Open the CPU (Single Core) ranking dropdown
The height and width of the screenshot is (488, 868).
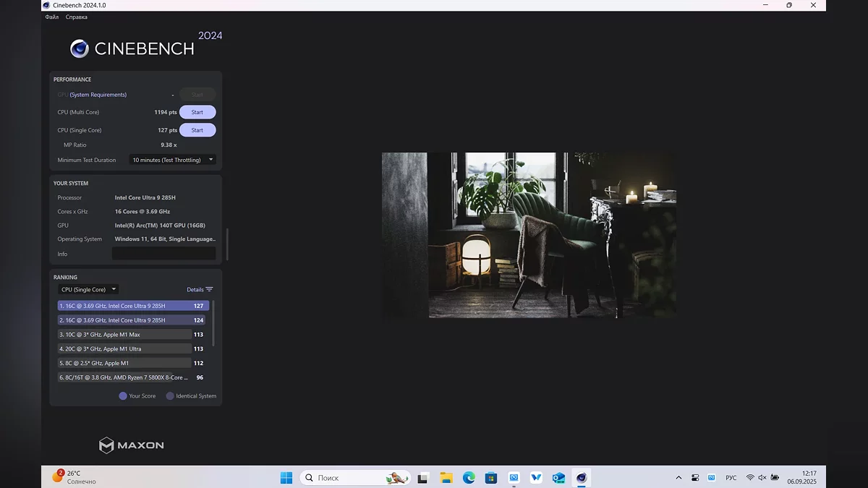pyautogui.click(x=88, y=289)
